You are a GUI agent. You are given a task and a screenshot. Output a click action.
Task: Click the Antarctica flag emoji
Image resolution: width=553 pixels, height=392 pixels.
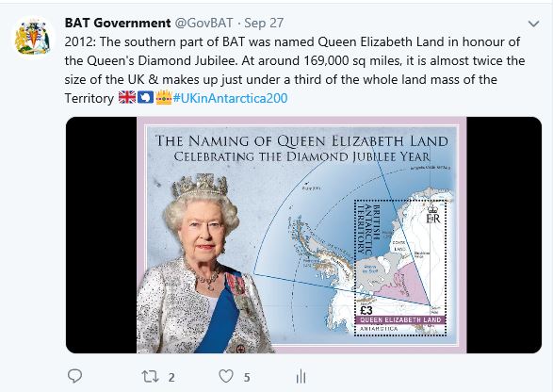click(145, 97)
